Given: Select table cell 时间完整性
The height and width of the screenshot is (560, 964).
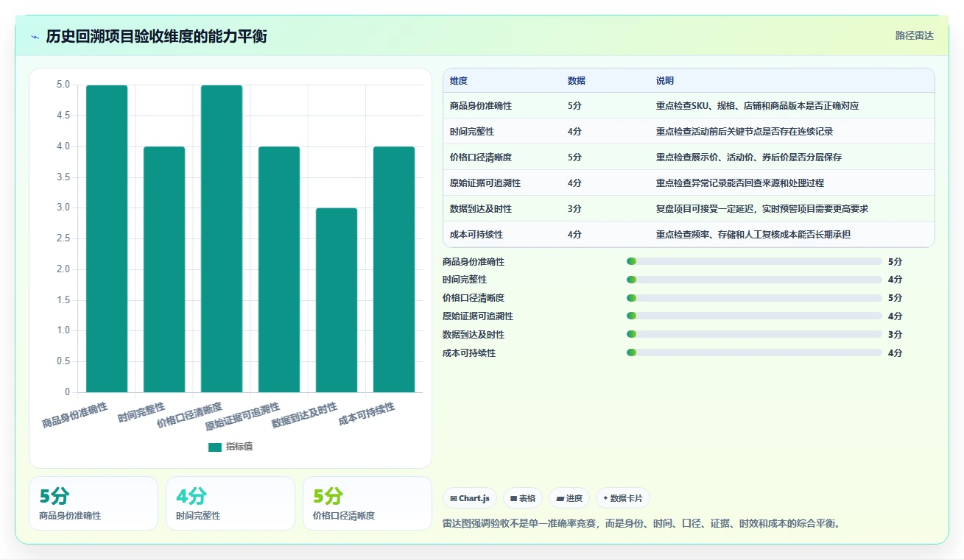Looking at the screenshot, I should (471, 132).
